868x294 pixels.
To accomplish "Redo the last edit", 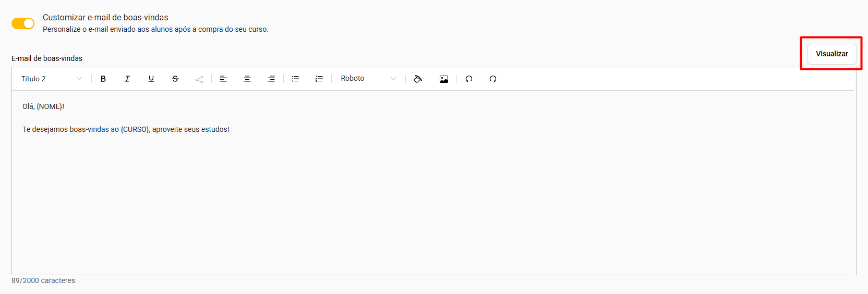I will 493,79.
